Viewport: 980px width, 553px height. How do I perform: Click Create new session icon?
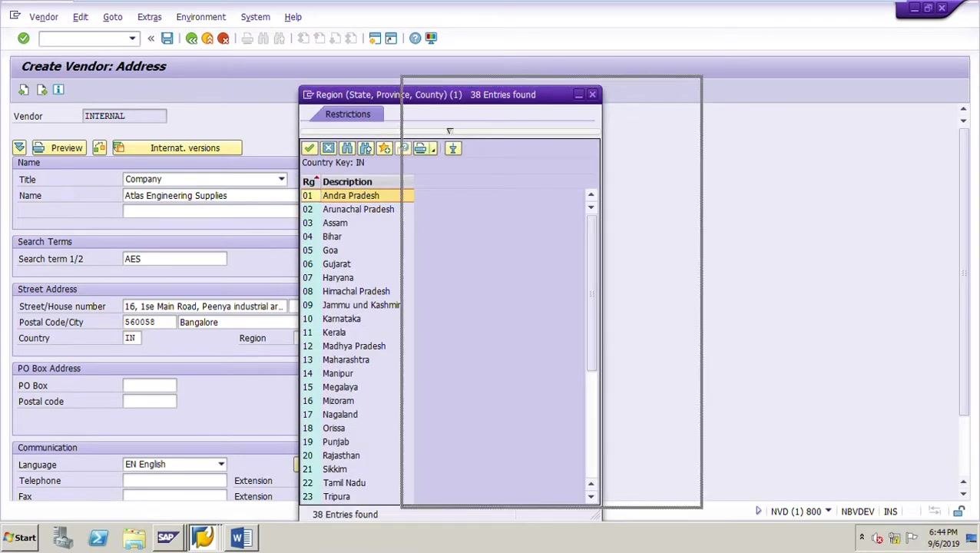tap(375, 38)
